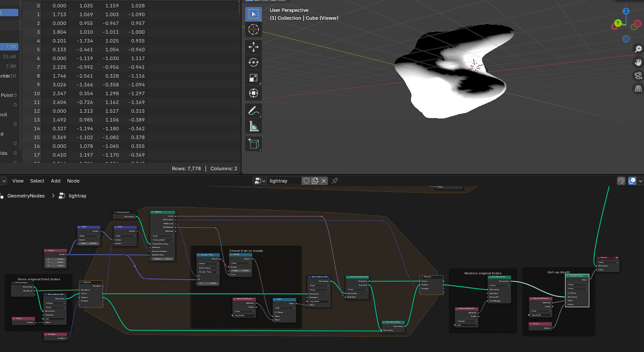Toggle the pin on the node tree
Screen dimensions: 644x352
[335, 181]
